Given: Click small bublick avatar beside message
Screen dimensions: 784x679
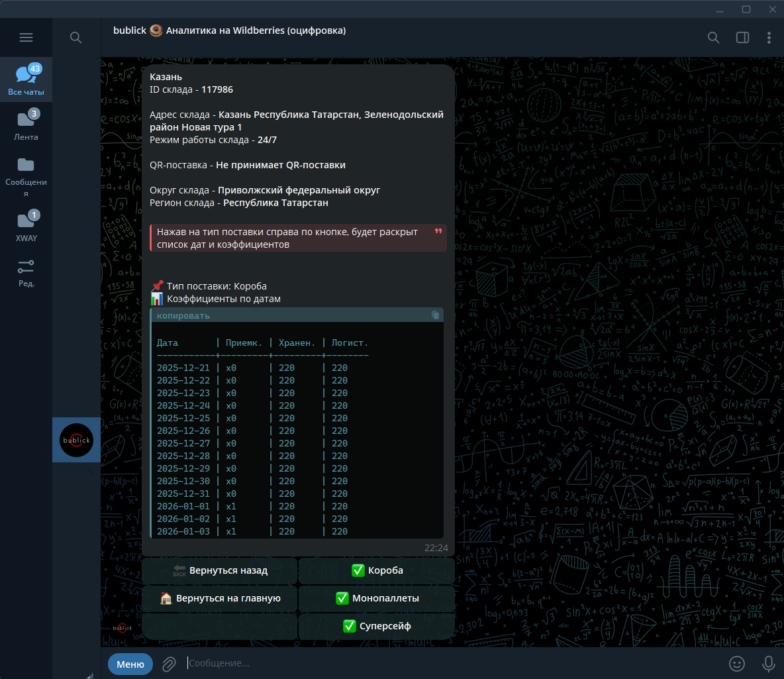Looking at the screenshot, I should pos(122,628).
